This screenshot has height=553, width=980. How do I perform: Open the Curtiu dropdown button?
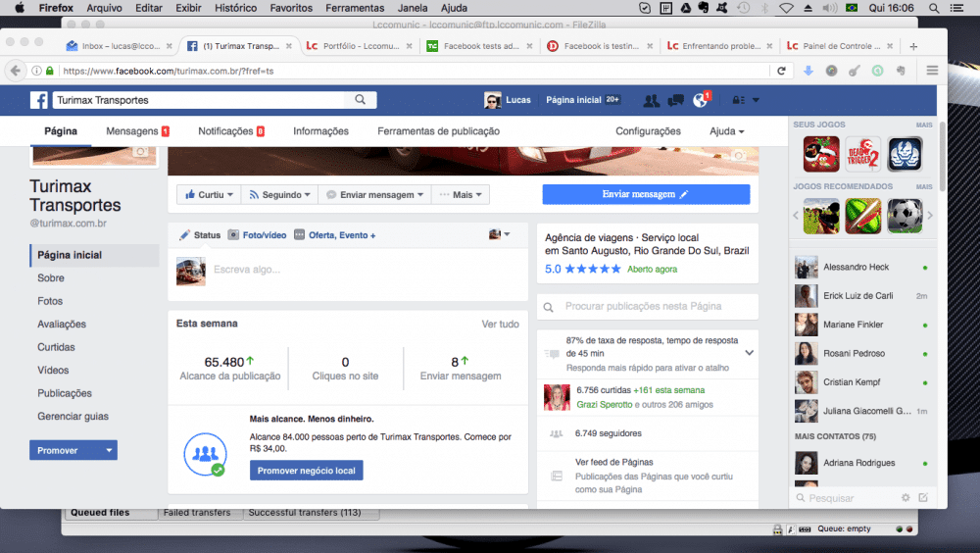(x=209, y=194)
